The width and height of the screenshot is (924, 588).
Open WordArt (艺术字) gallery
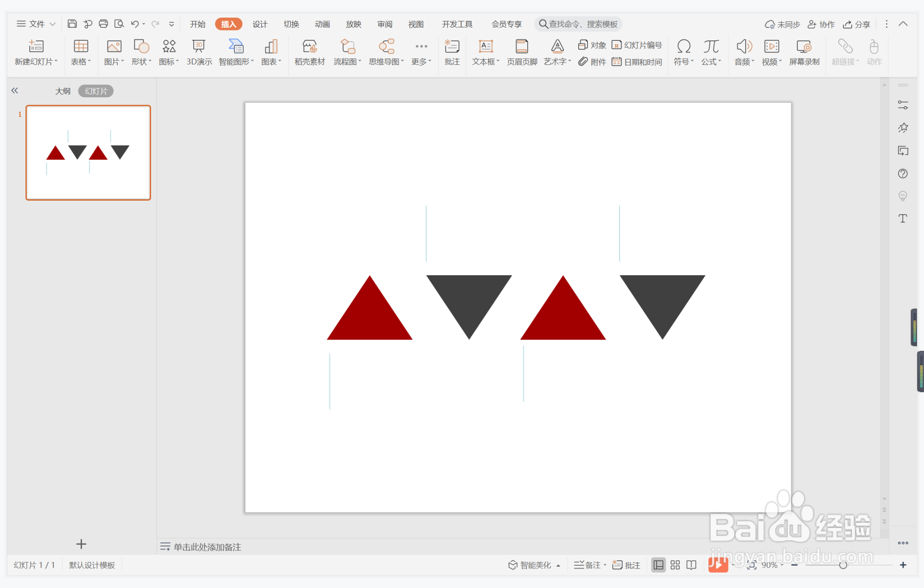pos(557,52)
